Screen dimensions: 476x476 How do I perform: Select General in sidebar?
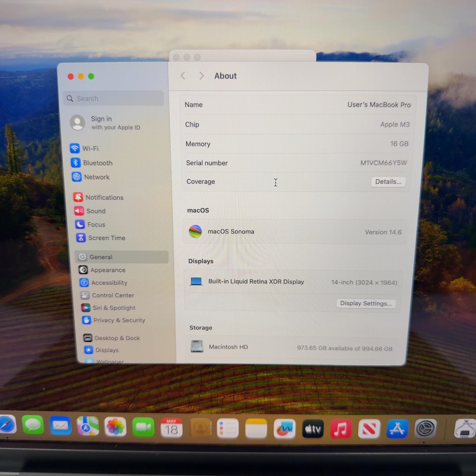122,257
